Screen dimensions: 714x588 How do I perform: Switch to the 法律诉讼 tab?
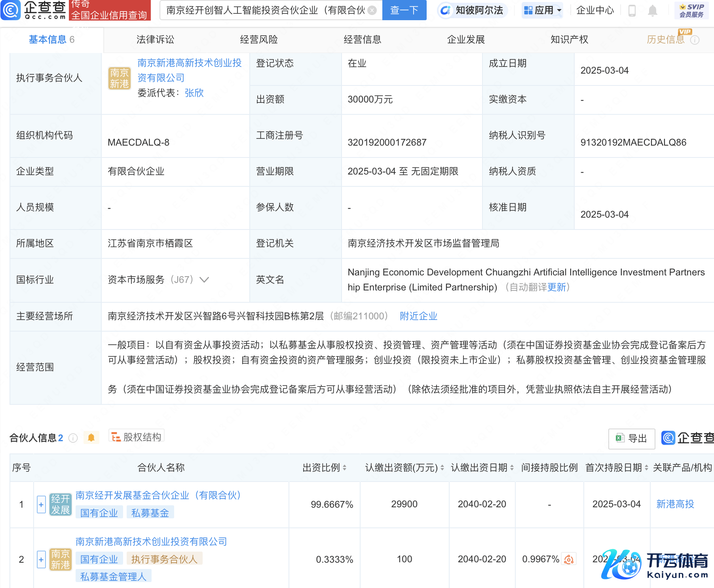155,40
